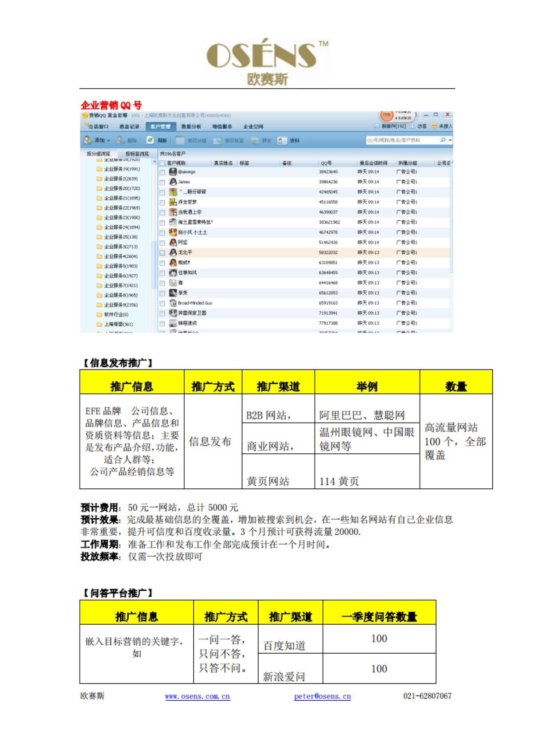Select the 46742978 QQ number cell
The height and width of the screenshot is (756, 534).
click(328, 232)
